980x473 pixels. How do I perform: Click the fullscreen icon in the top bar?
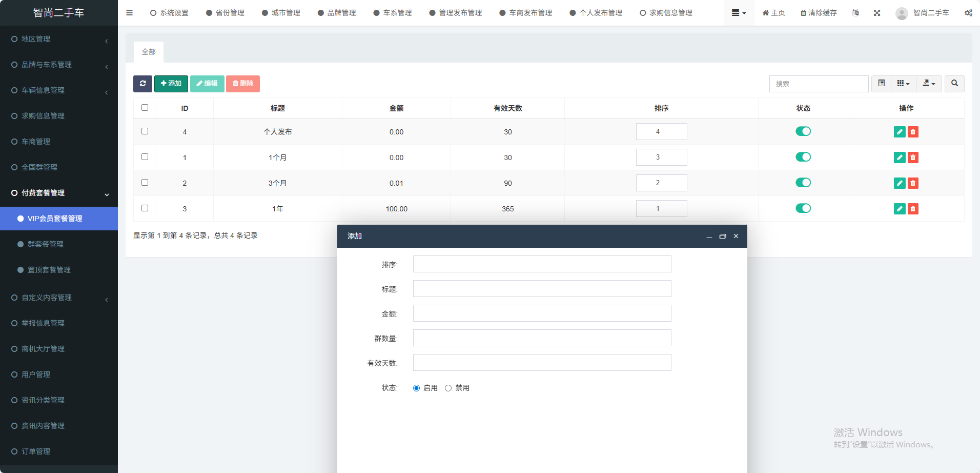click(877, 13)
